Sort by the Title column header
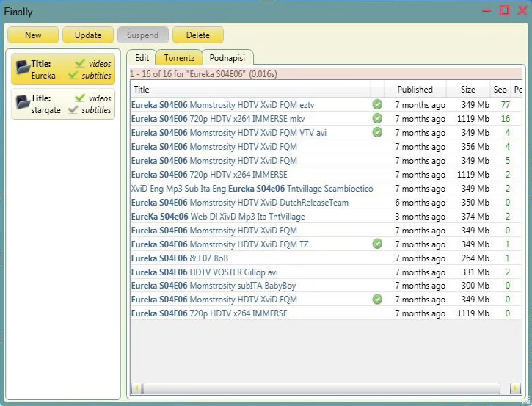The height and width of the screenshot is (406, 532). (x=250, y=90)
